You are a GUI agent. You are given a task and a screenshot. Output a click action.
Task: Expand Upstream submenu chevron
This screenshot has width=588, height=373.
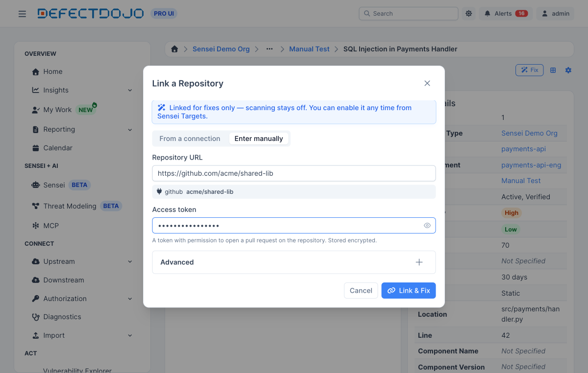[130, 261]
